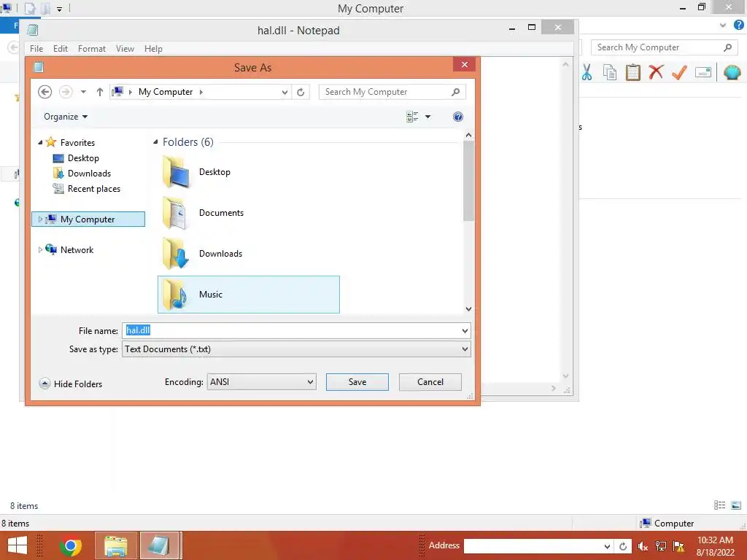This screenshot has height=560, width=747.
Task: Expand the My Computer tree node
Action: point(40,219)
